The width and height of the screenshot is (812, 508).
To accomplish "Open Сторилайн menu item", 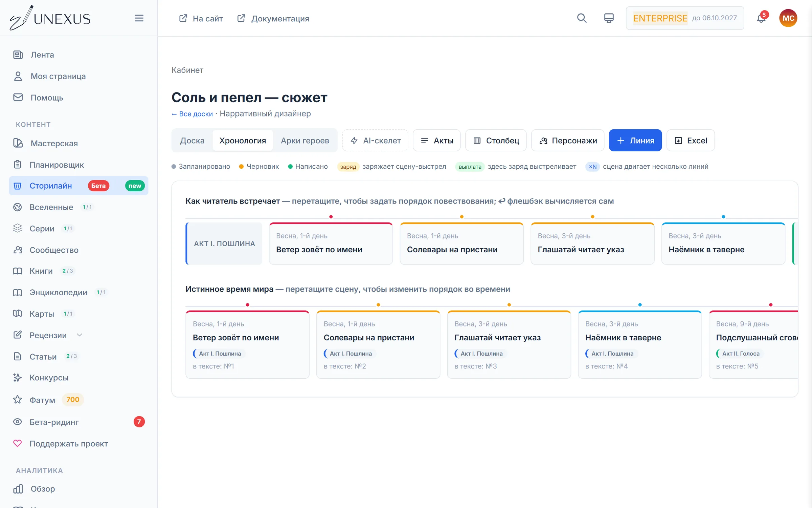I will pyautogui.click(x=78, y=186).
